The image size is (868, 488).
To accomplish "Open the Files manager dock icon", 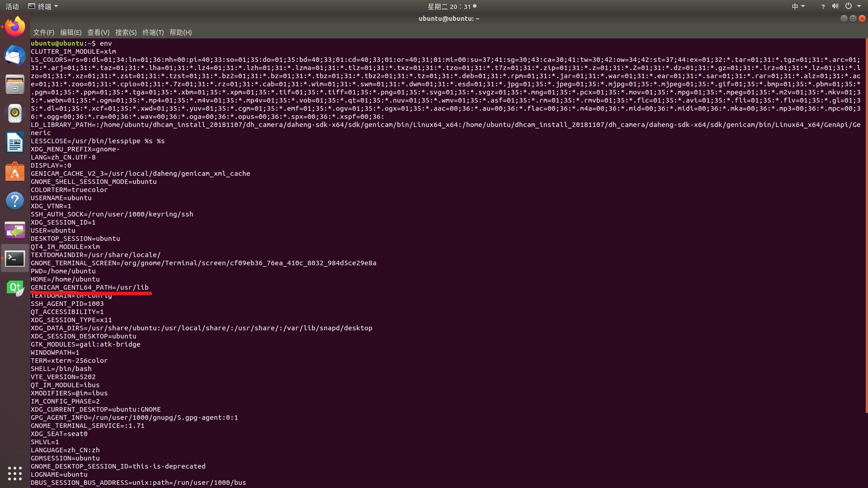I will pyautogui.click(x=15, y=84).
